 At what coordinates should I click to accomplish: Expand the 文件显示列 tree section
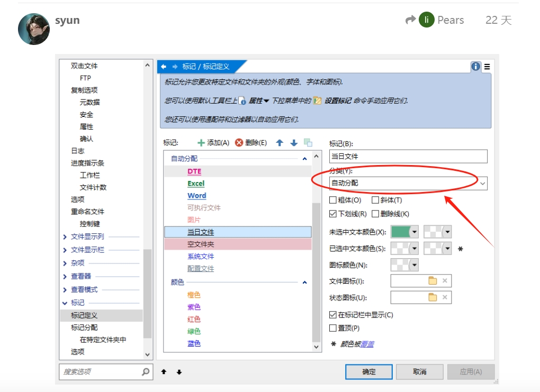[x=65, y=236]
